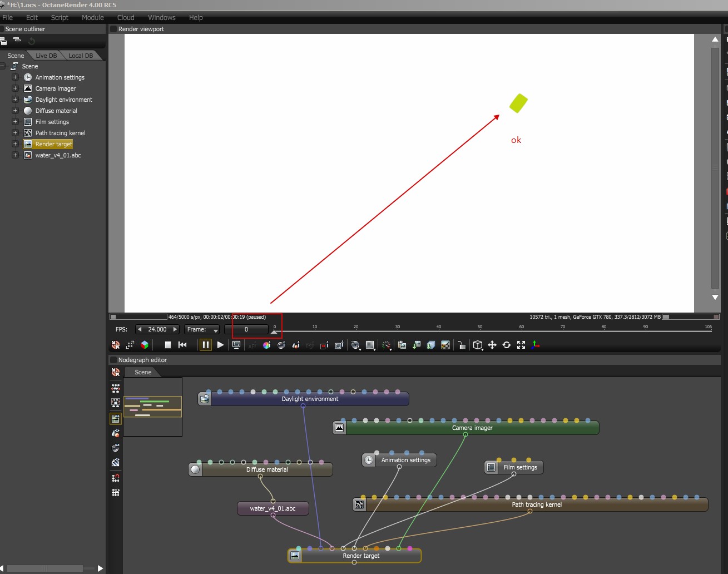The width and height of the screenshot is (728, 574).
Task: Expand the Path tracing kernel tree item
Action: pos(16,133)
